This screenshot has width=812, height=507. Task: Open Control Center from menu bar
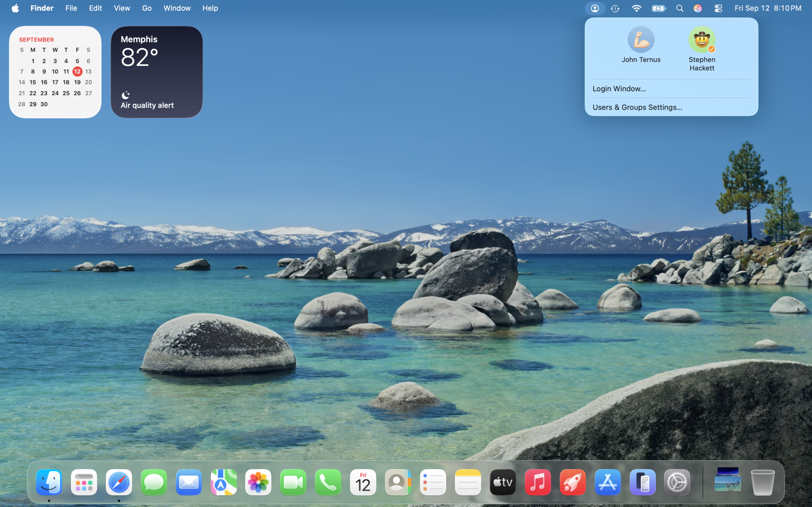(718, 8)
